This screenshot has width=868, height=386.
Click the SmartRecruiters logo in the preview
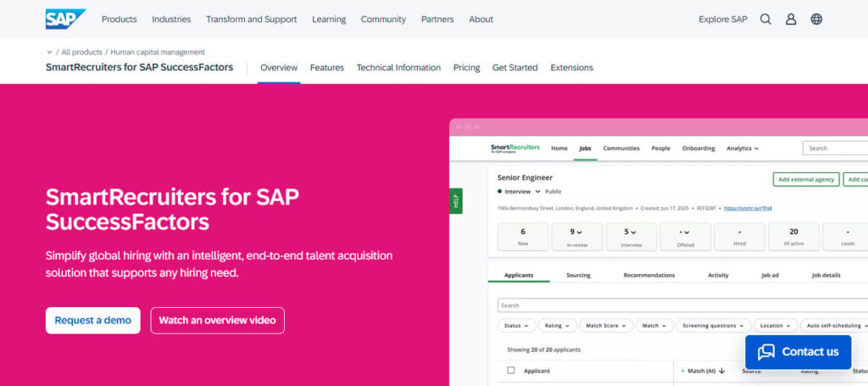point(515,148)
